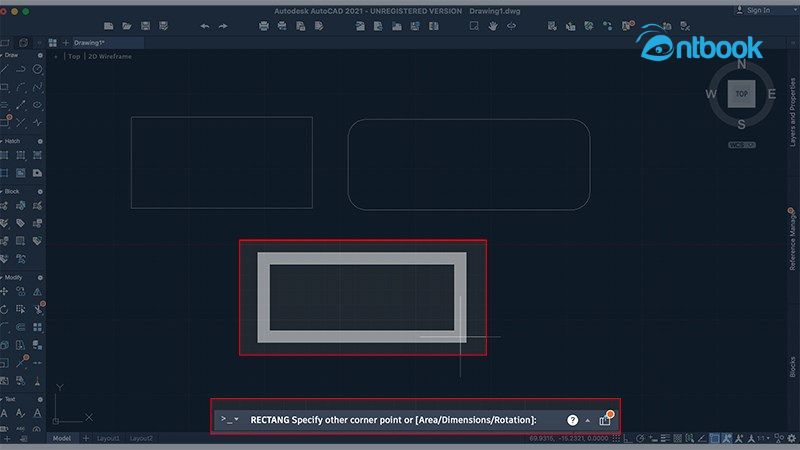
Task: Toggle polar tracking in status bar
Action: coord(640,438)
